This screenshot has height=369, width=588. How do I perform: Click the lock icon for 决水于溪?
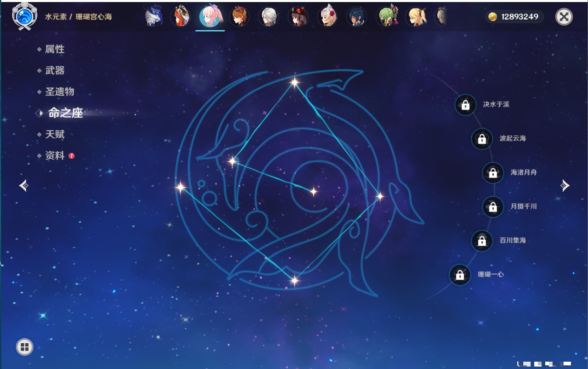(x=465, y=105)
